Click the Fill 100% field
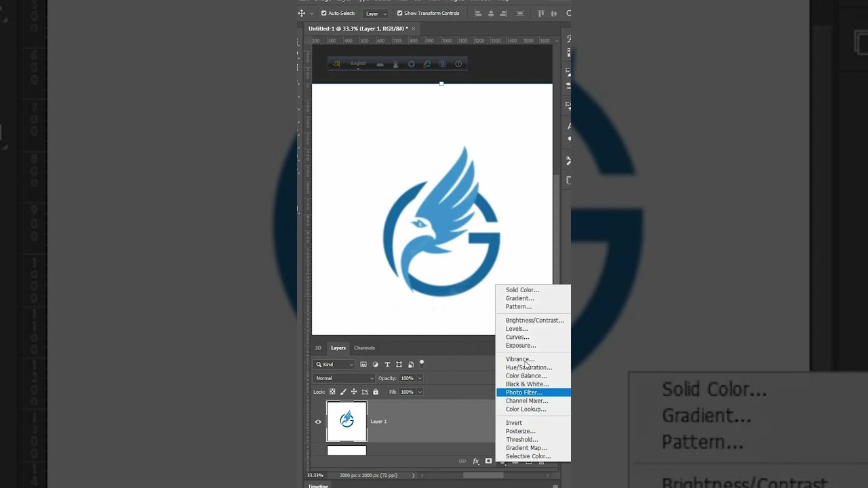The height and width of the screenshot is (488, 868). coord(407,392)
